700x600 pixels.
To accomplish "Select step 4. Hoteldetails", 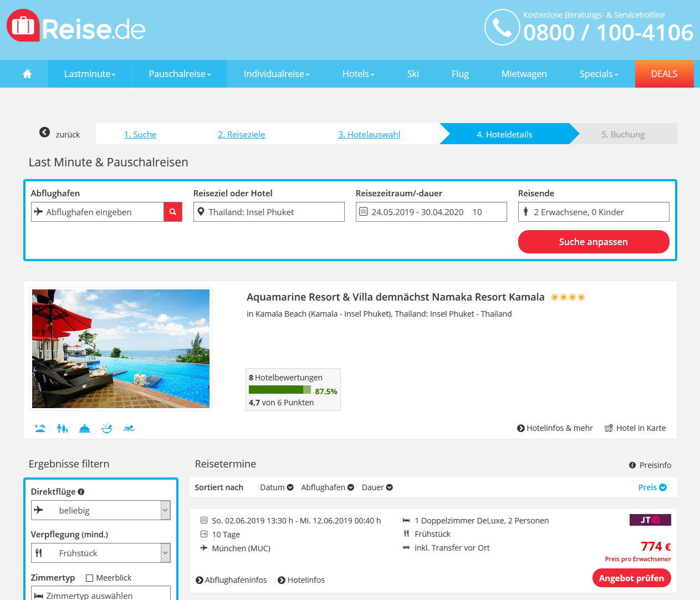I will [x=504, y=134].
